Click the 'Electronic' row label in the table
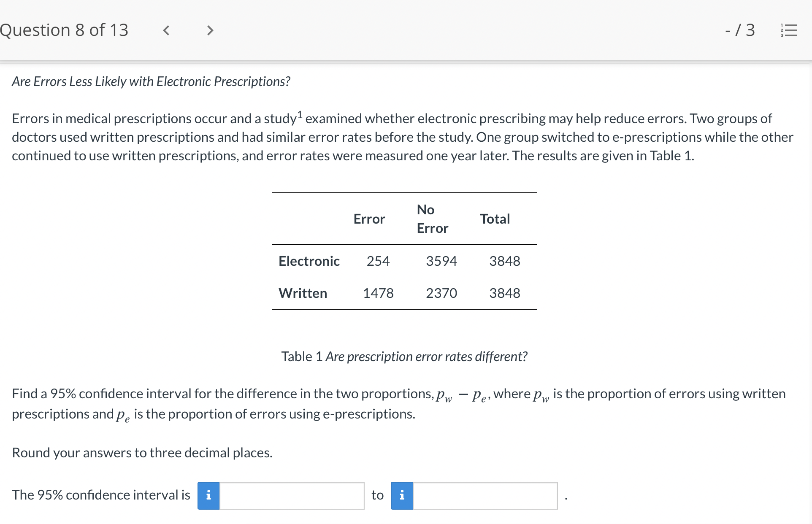The width and height of the screenshot is (812, 524). coord(309,261)
